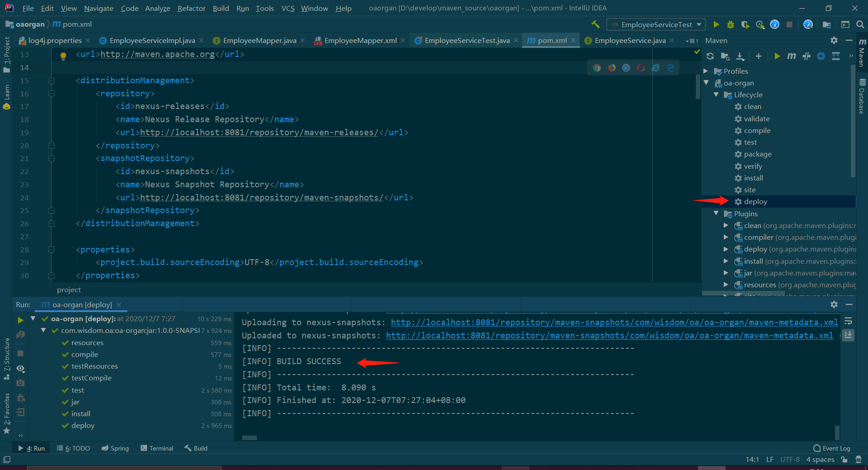Run Maven build in Maven toolbar
The height and width of the screenshot is (470, 868).
(777, 56)
